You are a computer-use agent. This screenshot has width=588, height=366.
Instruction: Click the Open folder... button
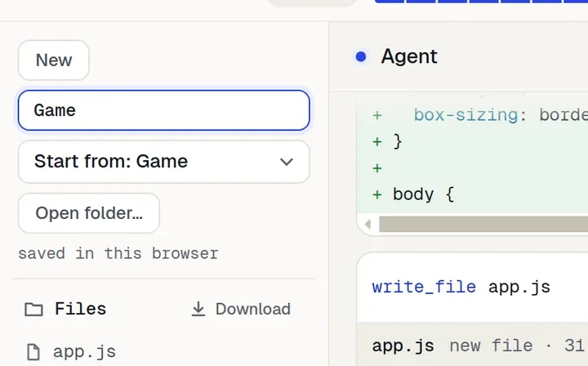tap(89, 213)
